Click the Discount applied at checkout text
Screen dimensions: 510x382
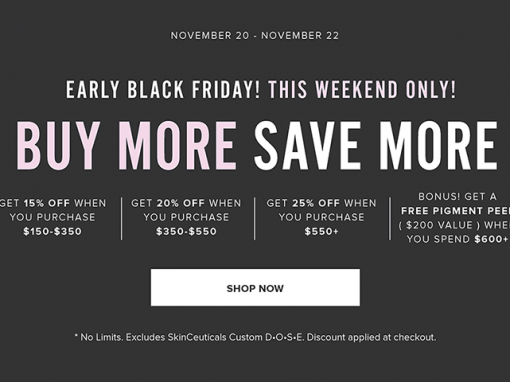click(x=371, y=337)
